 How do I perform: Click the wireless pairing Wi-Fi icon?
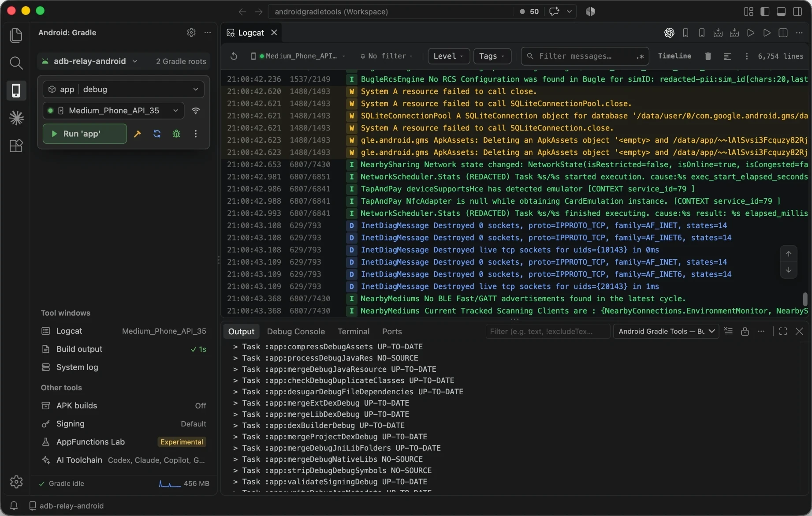click(196, 111)
